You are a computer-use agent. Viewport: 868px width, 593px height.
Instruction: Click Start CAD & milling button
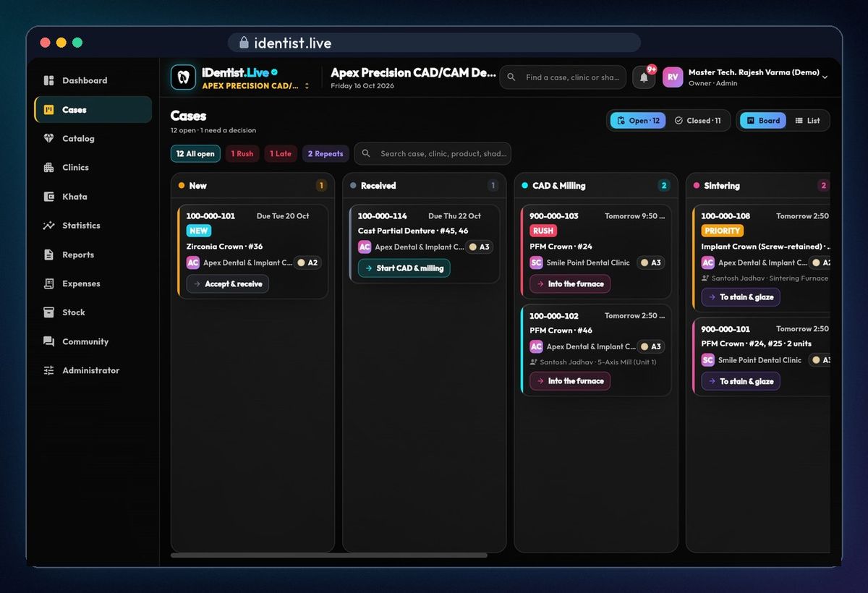click(404, 268)
